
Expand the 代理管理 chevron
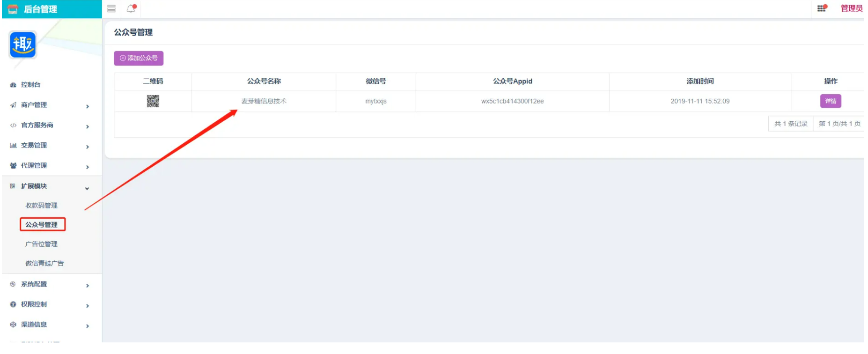click(88, 167)
